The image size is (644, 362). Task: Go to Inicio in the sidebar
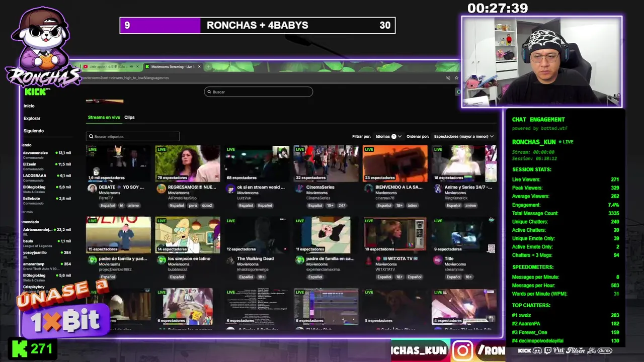29,106
